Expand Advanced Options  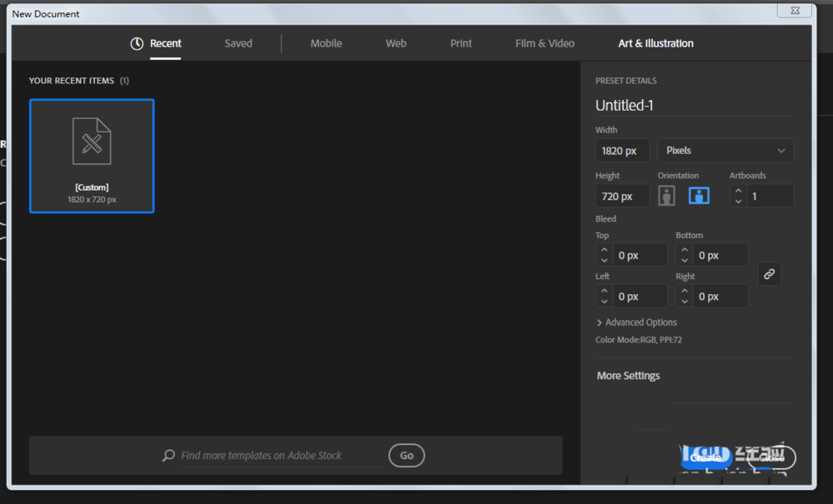point(636,322)
